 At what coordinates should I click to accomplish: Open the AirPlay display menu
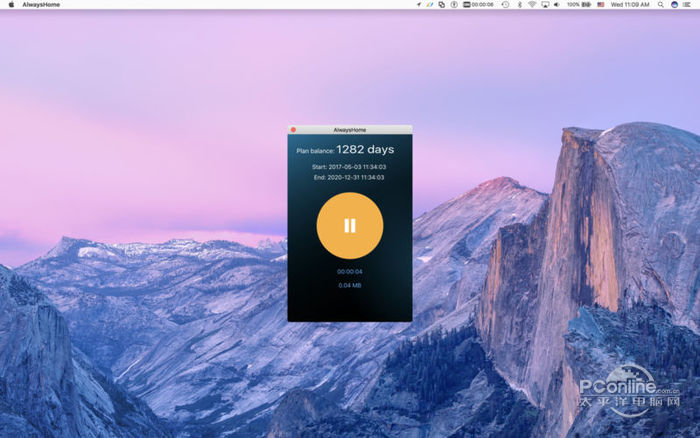545,4
